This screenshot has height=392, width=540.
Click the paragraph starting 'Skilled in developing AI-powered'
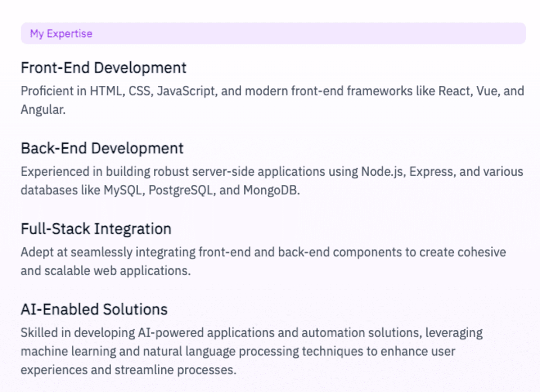[251, 351]
